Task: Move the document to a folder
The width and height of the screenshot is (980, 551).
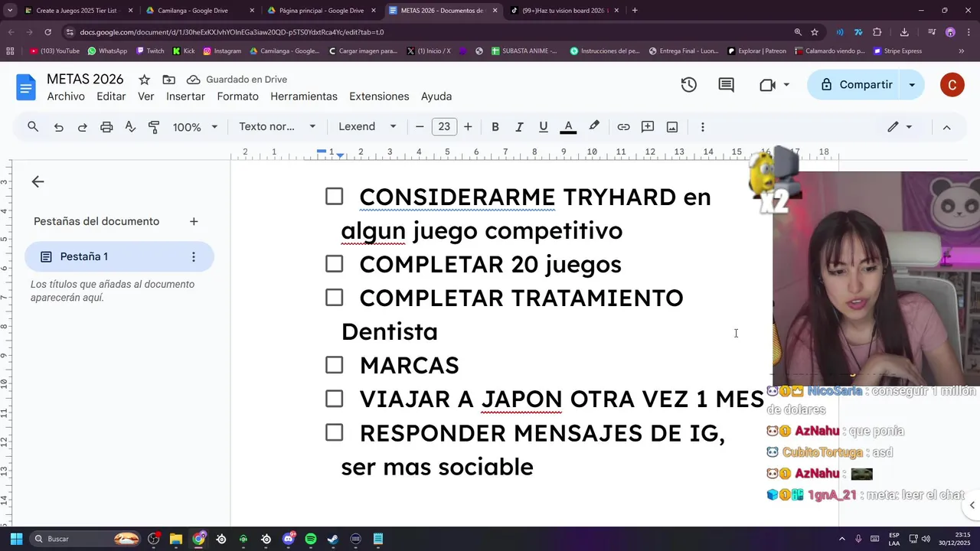Action: click(x=168, y=80)
